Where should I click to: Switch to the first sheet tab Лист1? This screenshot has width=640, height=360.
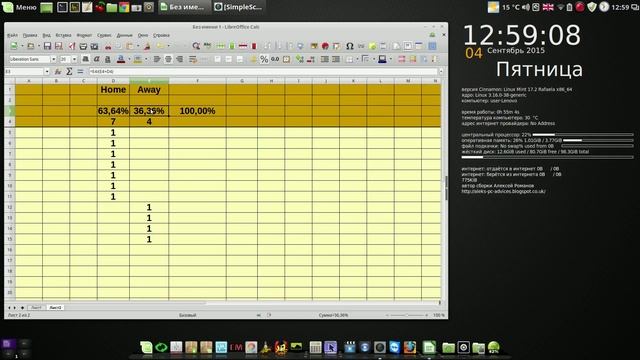36,307
